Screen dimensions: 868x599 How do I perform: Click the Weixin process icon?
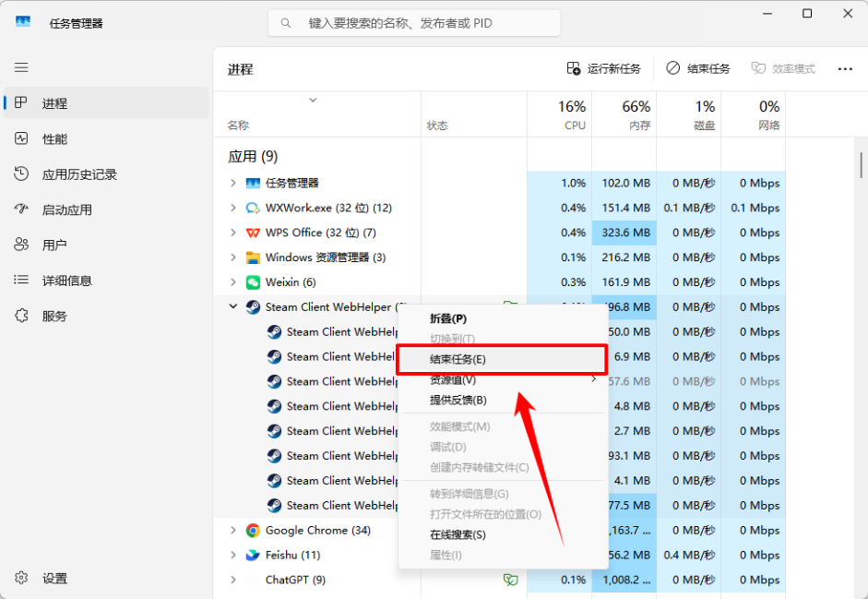pyautogui.click(x=253, y=282)
